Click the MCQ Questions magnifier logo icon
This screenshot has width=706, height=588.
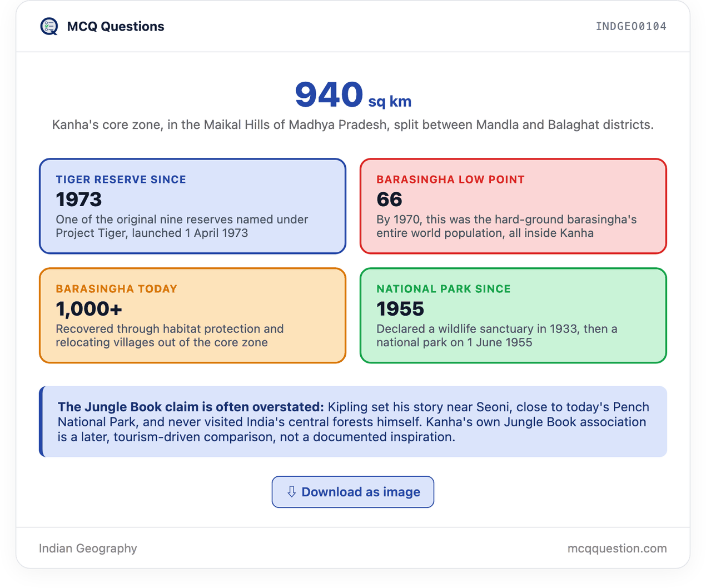(49, 26)
